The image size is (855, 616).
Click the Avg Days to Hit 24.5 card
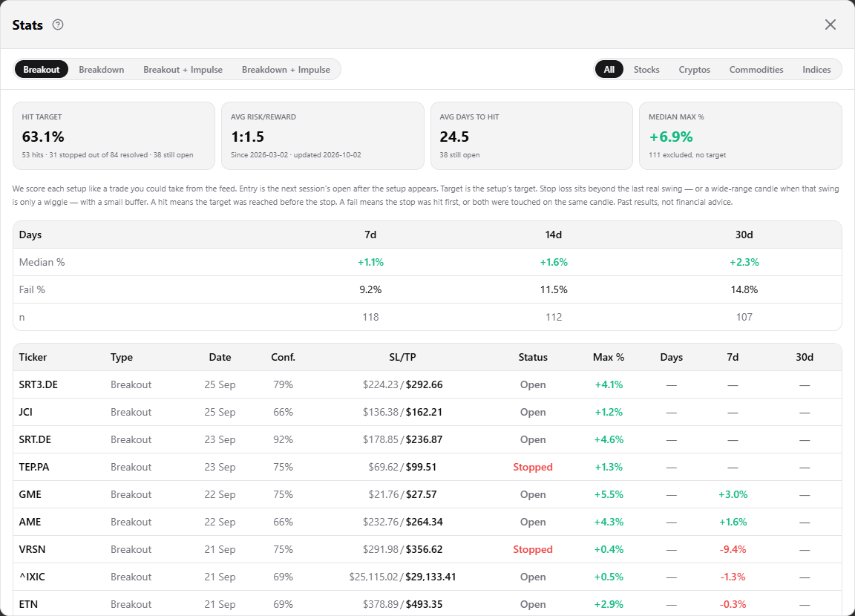point(531,136)
